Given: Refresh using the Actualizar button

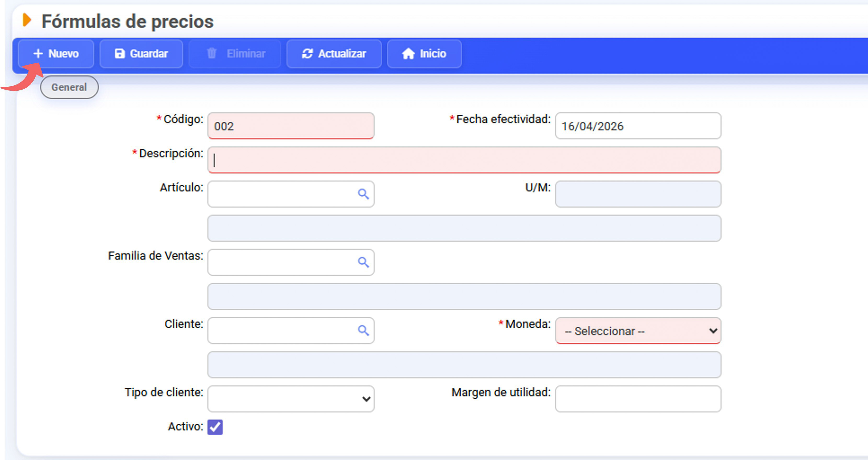Looking at the screenshot, I should (334, 54).
